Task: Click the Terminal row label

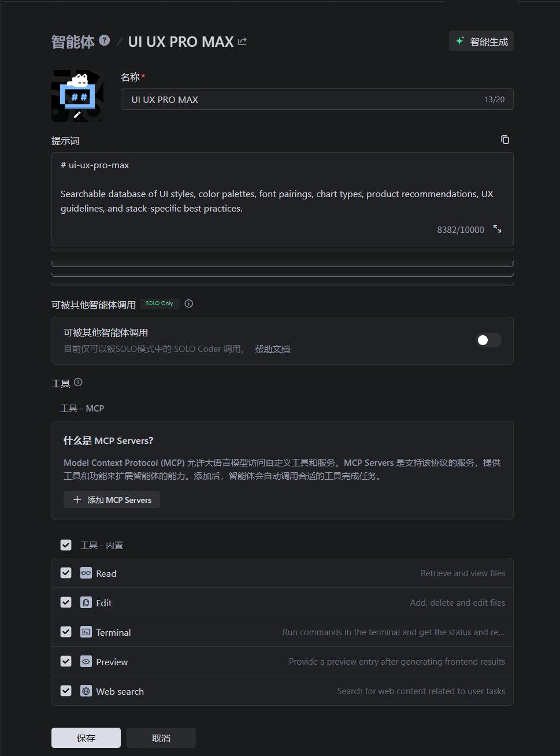Action: 113,632
